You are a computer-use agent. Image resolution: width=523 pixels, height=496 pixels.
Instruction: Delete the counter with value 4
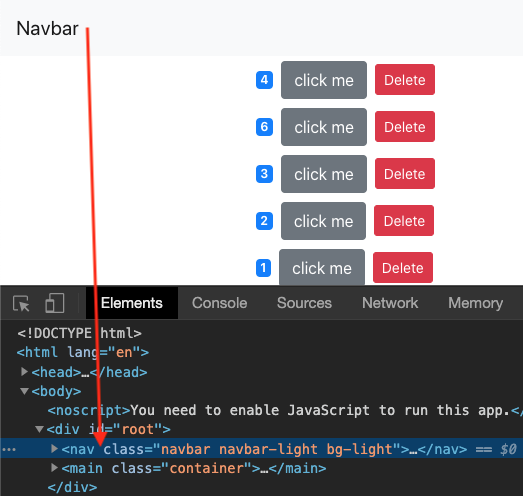405,80
